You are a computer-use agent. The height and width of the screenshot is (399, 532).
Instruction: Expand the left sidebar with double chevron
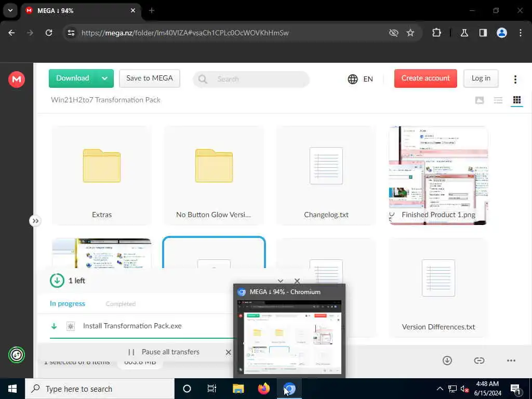pos(35,221)
